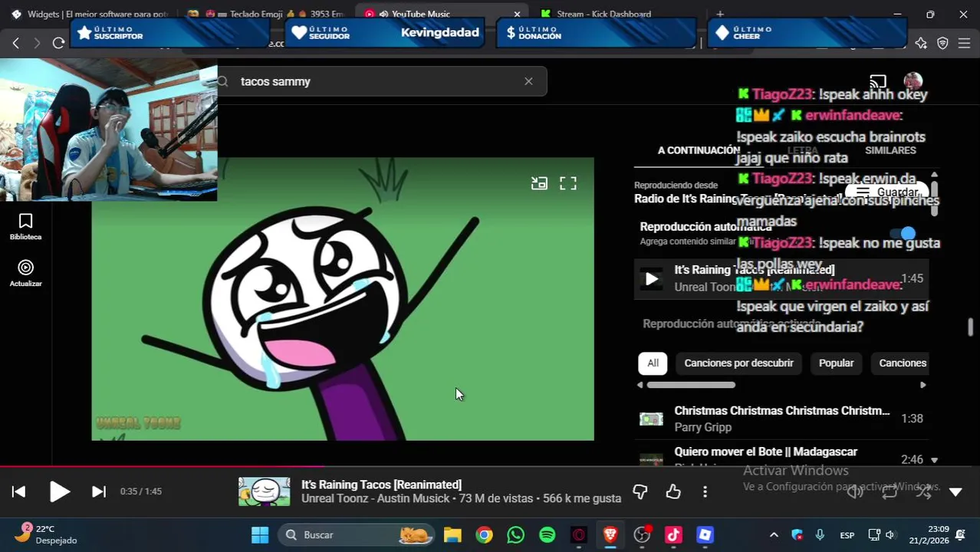Viewport: 980px width, 552px height.
Task: Click the tray microphone icon
Action: (x=820, y=535)
